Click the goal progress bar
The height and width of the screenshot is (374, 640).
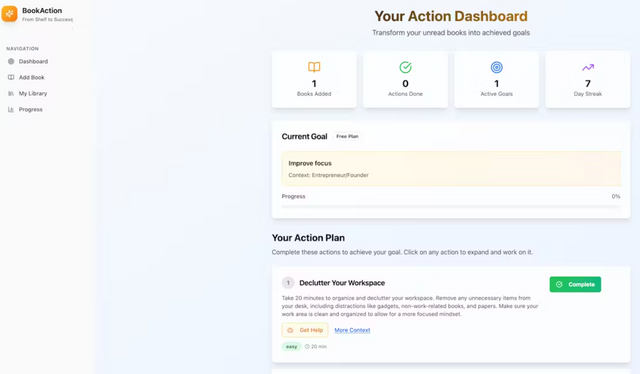click(451, 207)
